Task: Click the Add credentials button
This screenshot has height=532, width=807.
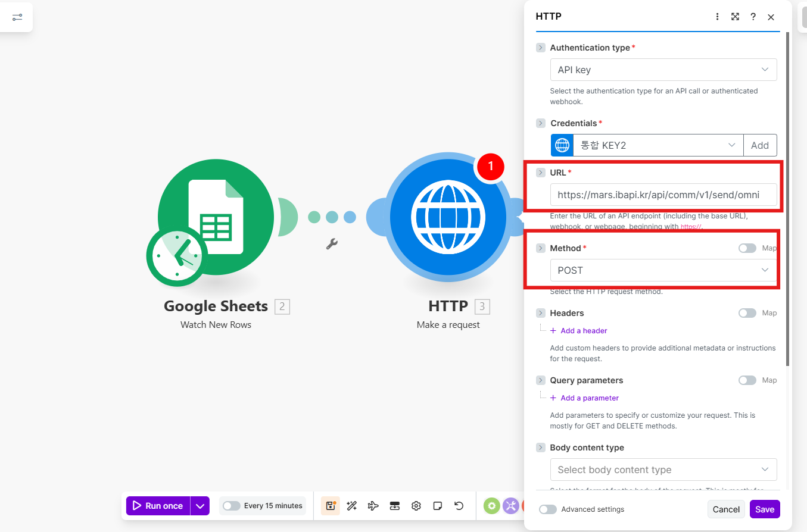Action: [759, 145]
